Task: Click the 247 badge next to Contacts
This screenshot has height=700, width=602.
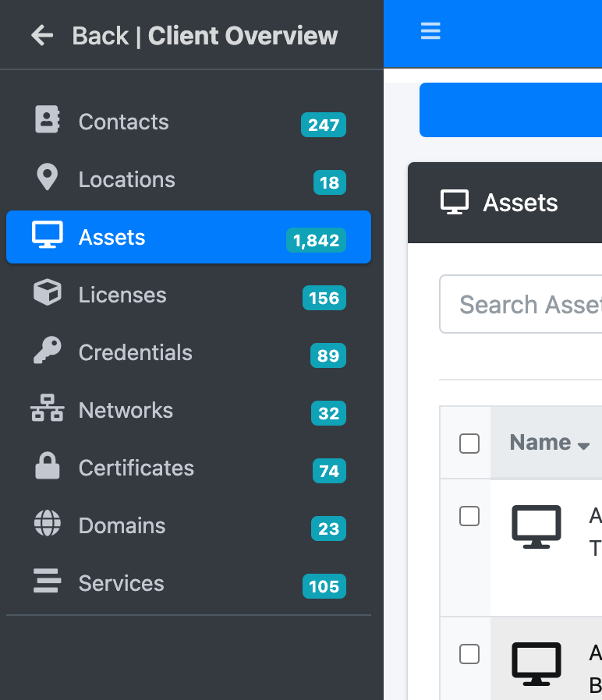Action: click(x=324, y=125)
